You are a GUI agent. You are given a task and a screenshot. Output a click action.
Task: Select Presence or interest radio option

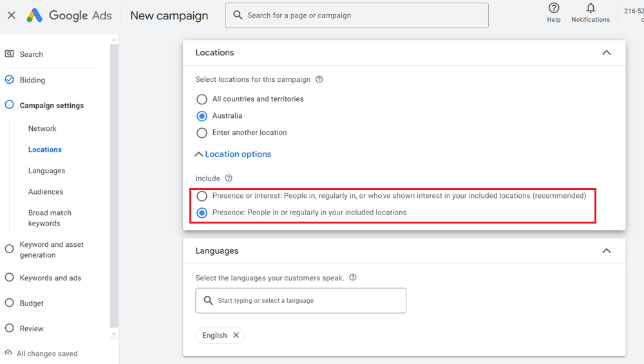coord(202,196)
